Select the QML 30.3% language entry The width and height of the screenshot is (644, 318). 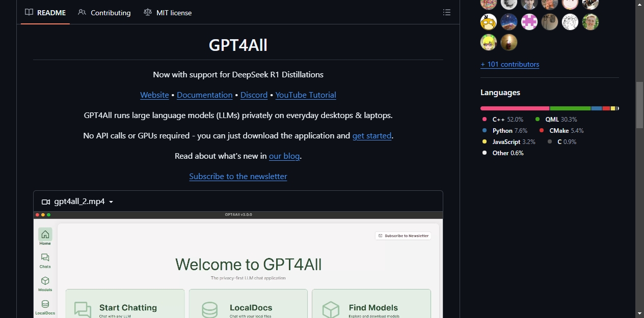556,119
